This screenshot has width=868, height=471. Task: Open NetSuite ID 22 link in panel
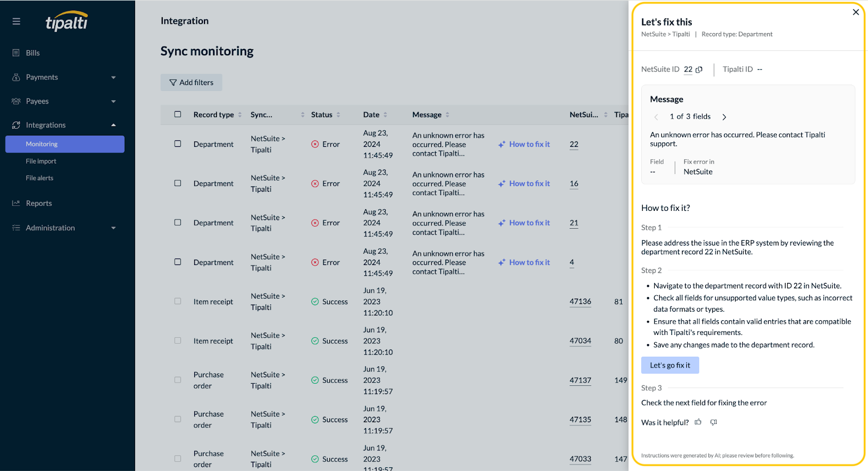click(x=688, y=69)
